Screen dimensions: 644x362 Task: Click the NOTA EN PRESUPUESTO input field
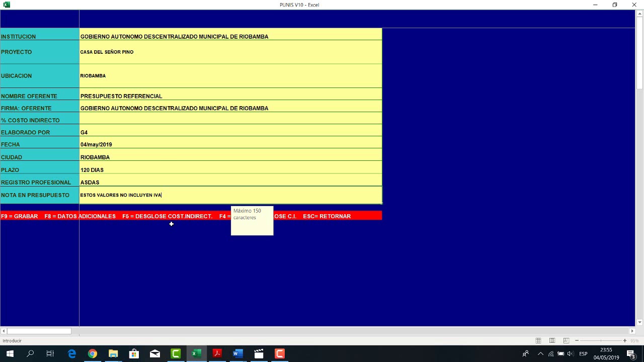(230, 195)
